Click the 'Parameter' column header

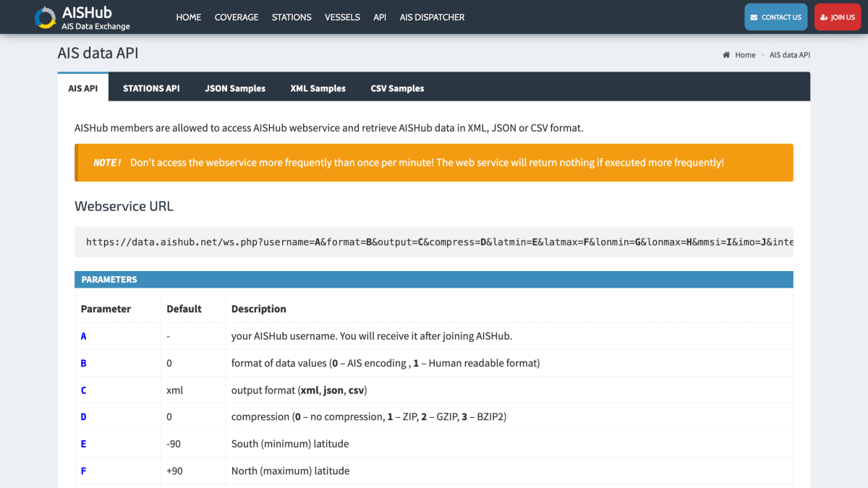(x=106, y=309)
